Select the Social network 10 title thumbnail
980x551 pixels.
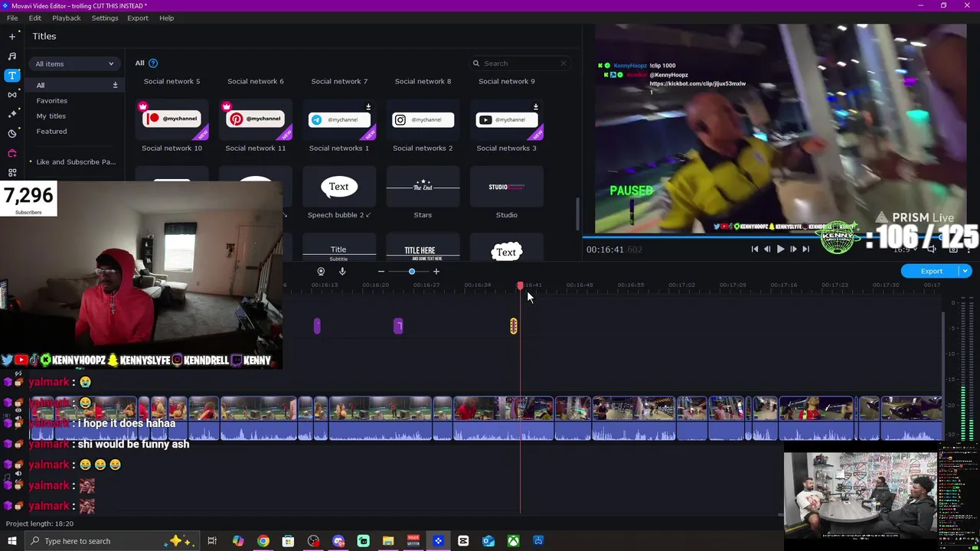pos(171,119)
